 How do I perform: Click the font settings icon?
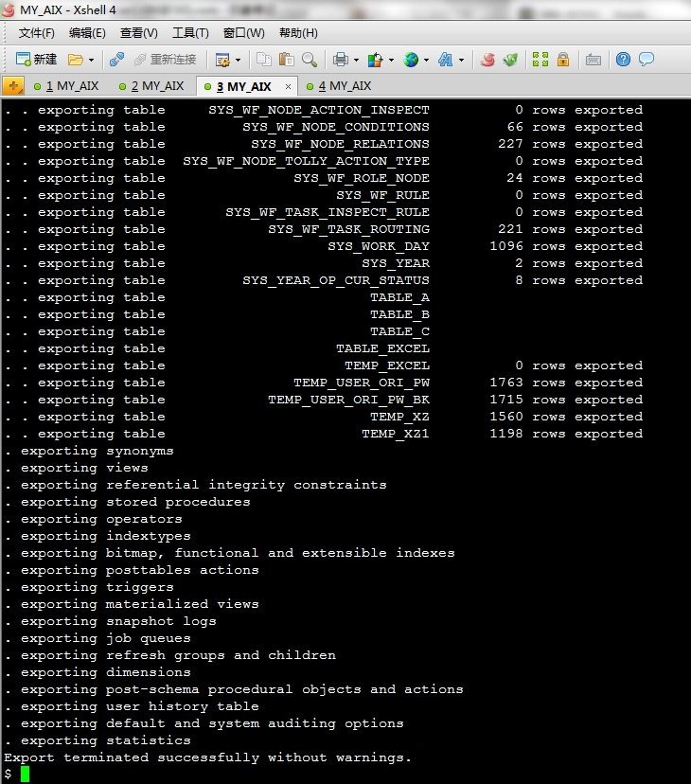click(445, 59)
